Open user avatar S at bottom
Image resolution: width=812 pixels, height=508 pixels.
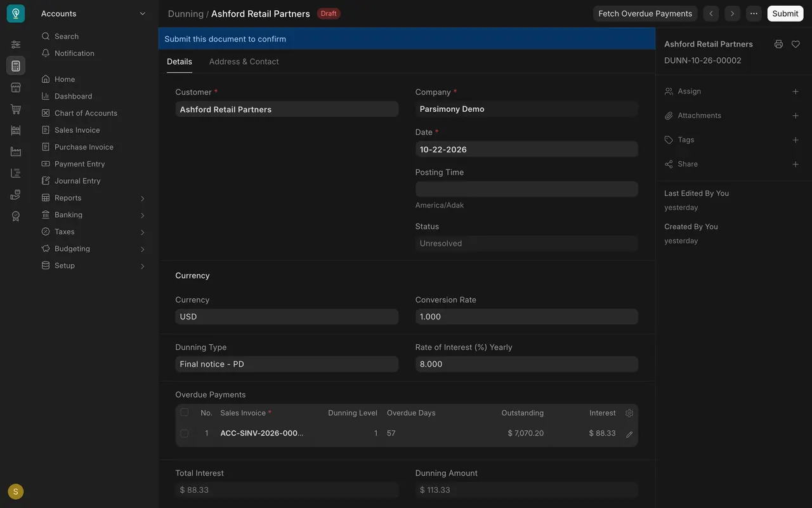(x=16, y=491)
